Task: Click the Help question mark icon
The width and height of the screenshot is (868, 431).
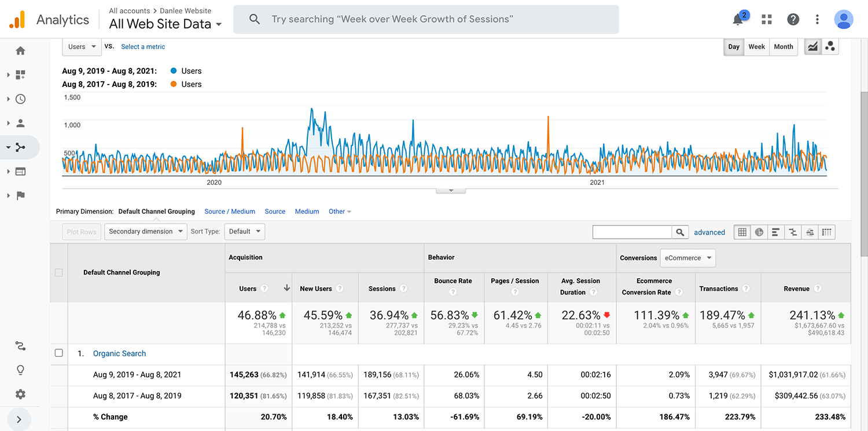Action: click(793, 20)
